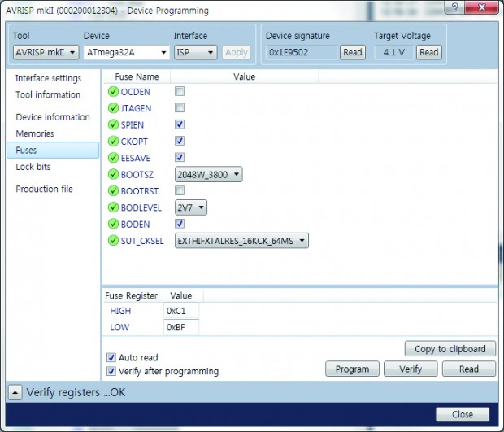Disable the Auto read checkbox
This screenshot has width=504, height=432.
tap(111, 357)
